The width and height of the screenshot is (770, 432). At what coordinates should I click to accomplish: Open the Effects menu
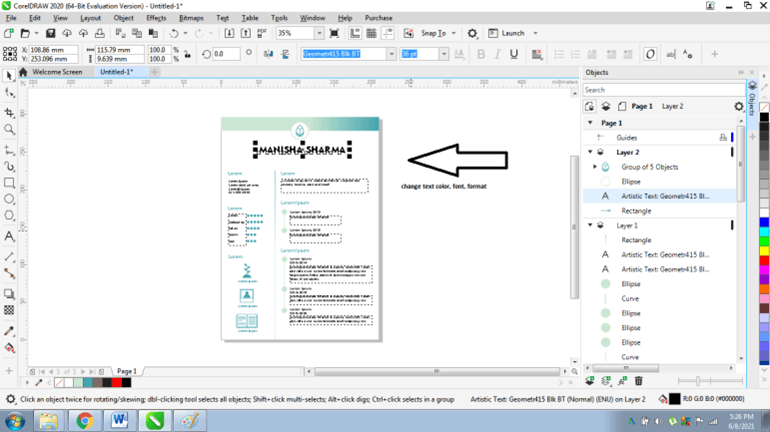pos(156,18)
